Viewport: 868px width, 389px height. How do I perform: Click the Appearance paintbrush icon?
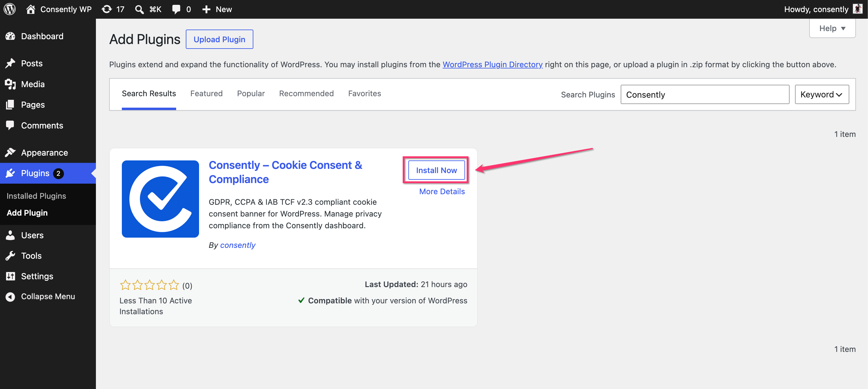pyautogui.click(x=10, y=153)
